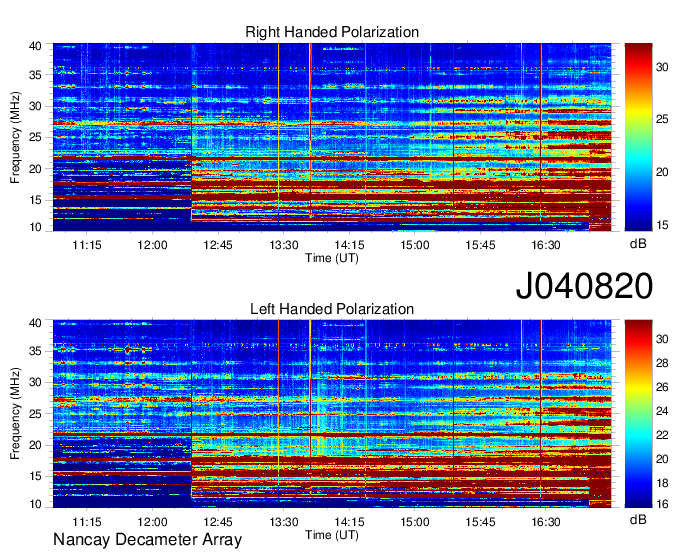This screenshot has width=680, height=552.
Task: Click Frequency (MHz) axis label of Left Handed plot
Action: pyautogui.click(x=15, y=414)
